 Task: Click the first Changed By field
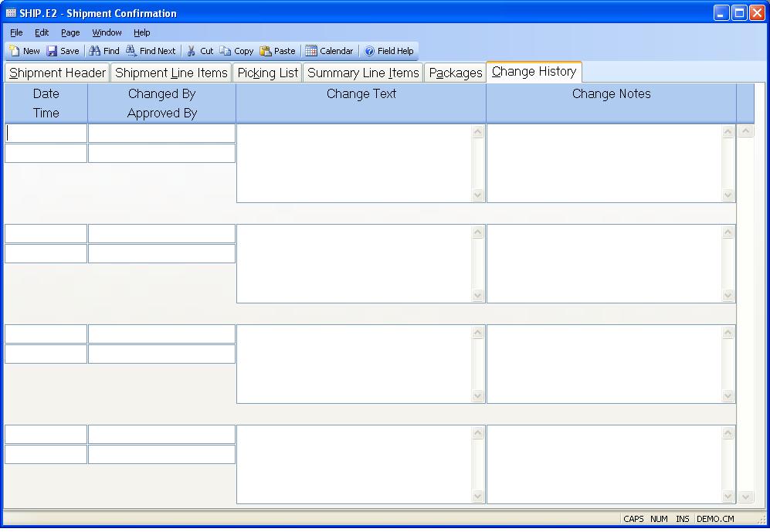(x=161, y=133)
